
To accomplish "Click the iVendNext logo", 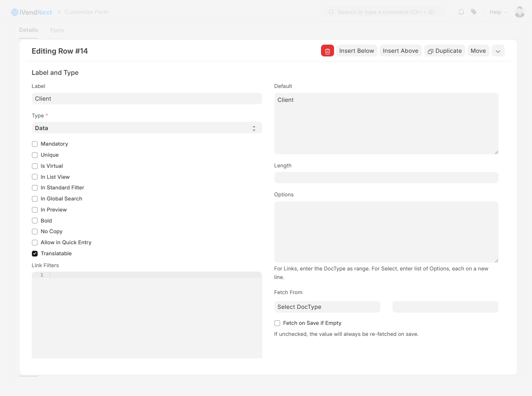I will point(31,12).
